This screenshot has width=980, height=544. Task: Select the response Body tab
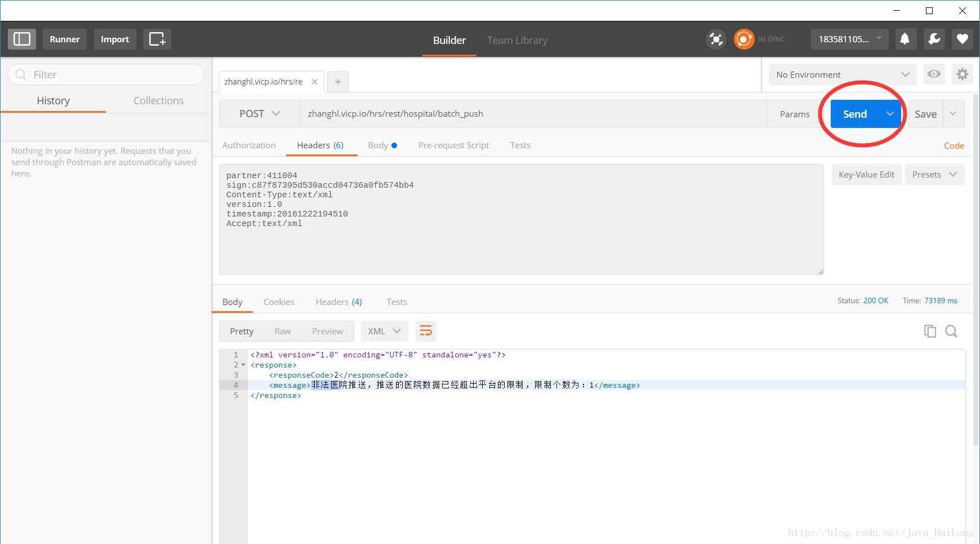(232, 302)
